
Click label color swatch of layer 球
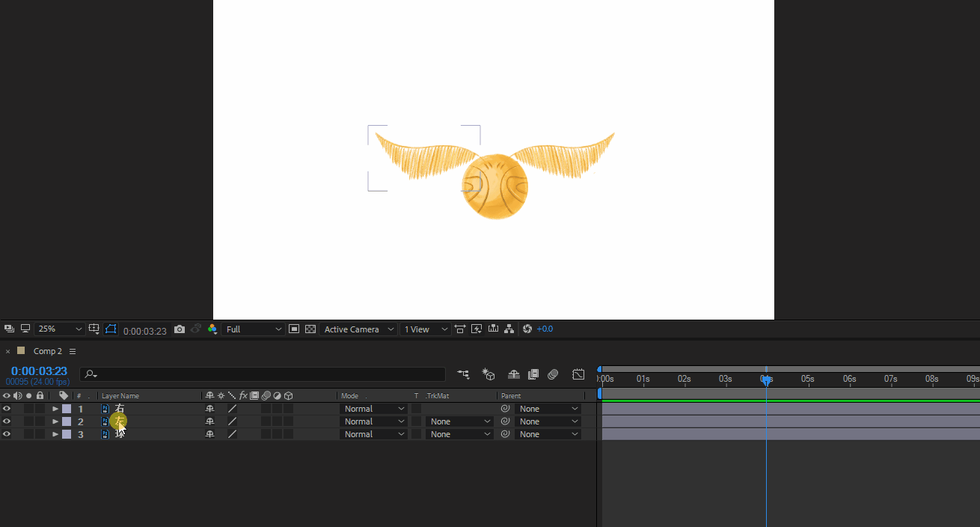[67, 434]
